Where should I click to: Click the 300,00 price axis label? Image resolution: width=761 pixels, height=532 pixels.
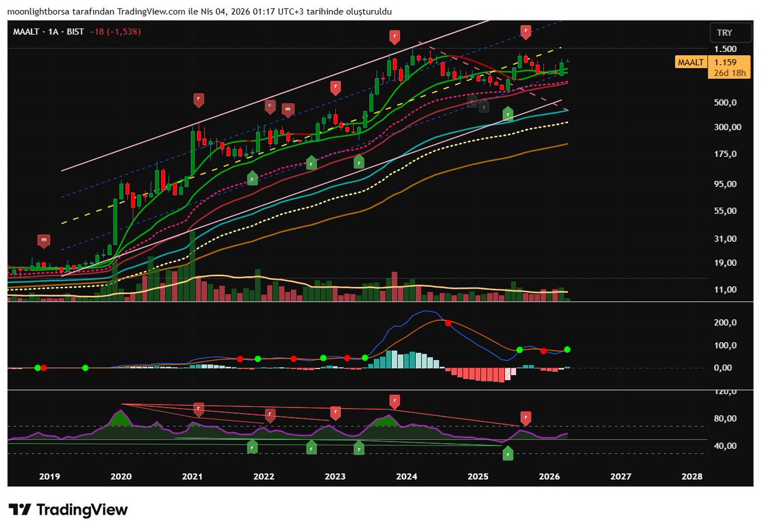point(727,127)
